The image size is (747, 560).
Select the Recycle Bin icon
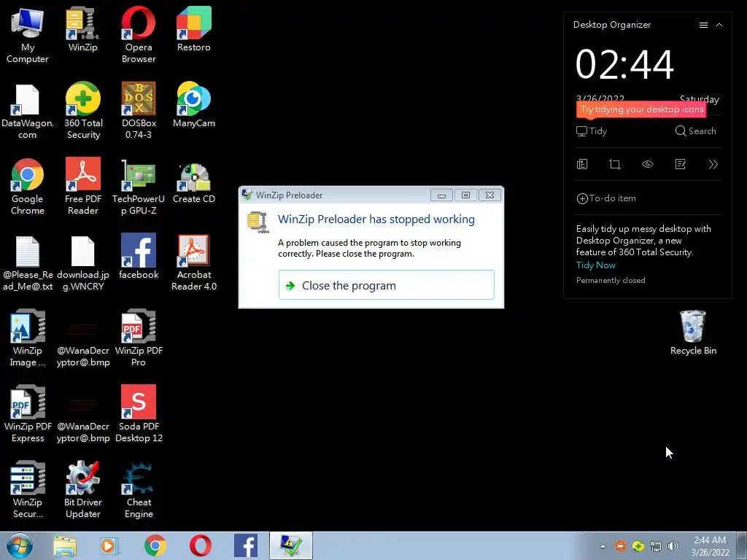pyautogui.click(x=693, y=332)
